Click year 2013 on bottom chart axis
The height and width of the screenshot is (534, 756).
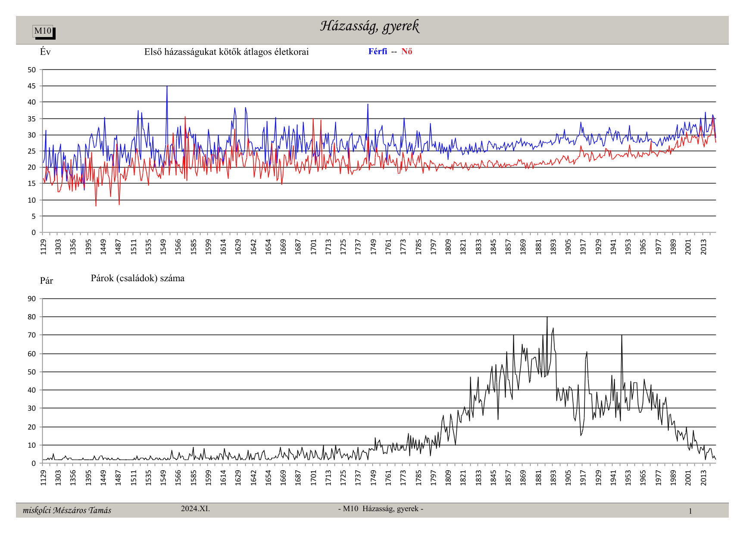click(x=703, y=478)
